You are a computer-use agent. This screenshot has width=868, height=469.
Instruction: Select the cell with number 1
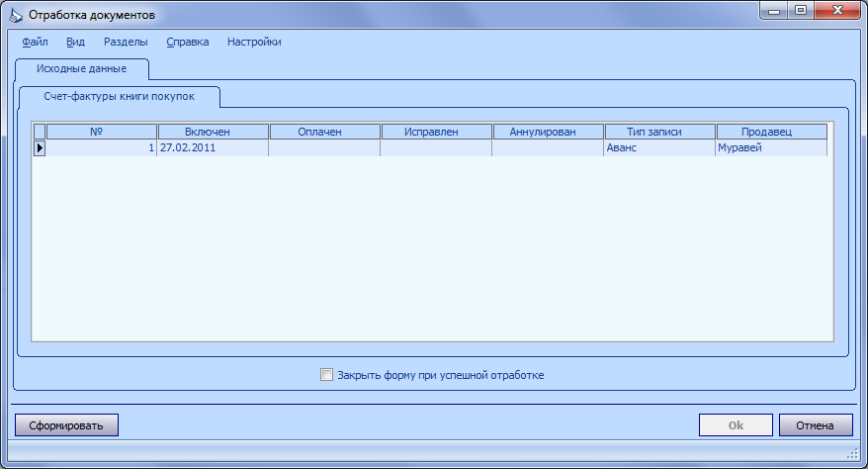coord(101,147)
